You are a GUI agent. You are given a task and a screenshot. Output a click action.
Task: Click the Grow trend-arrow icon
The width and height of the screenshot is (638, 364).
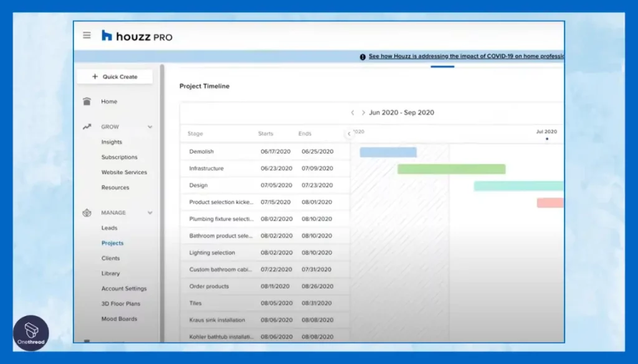[x=87, y=127]
